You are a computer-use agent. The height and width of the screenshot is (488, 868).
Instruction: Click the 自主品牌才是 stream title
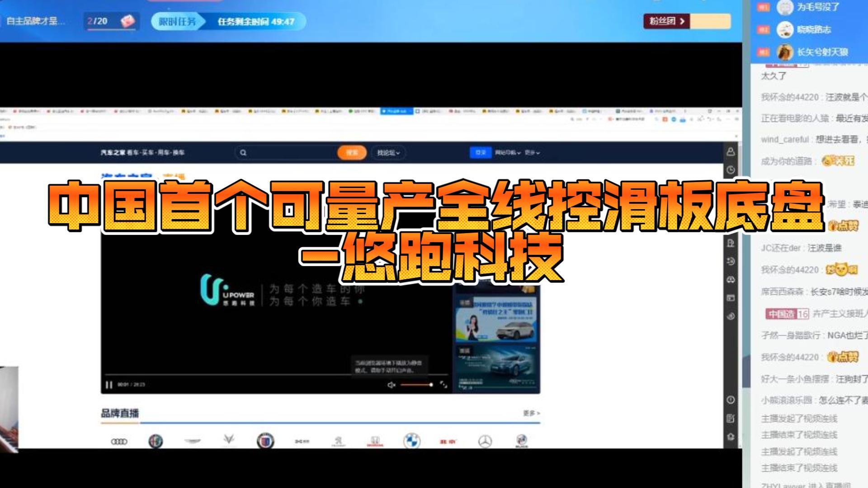point(36,21)
